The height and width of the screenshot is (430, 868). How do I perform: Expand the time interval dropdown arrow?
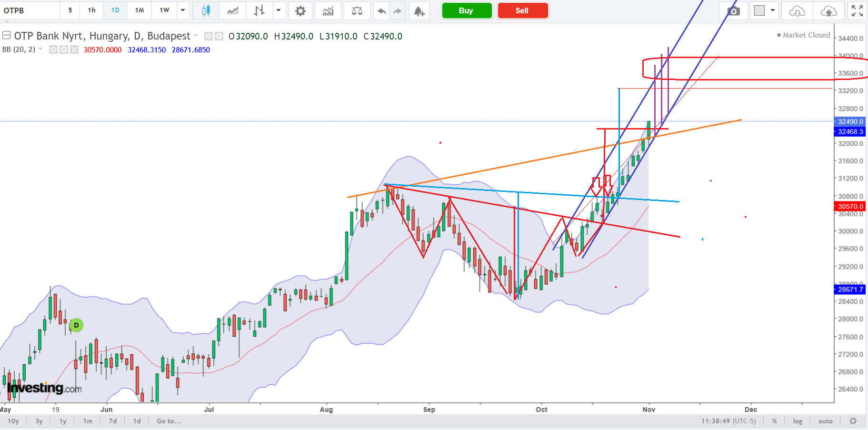coord(183,10)
